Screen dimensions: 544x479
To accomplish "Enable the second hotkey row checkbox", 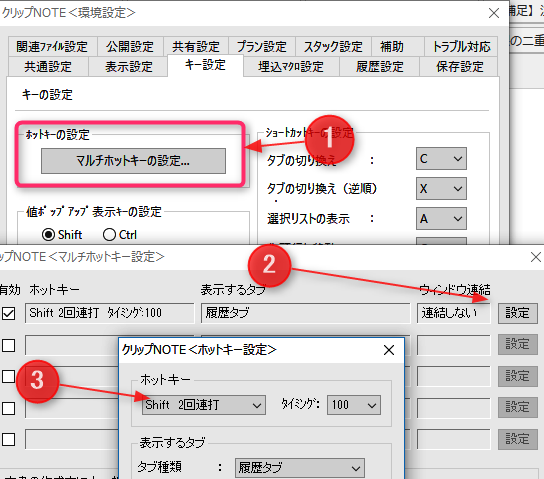I will (8, 345).
